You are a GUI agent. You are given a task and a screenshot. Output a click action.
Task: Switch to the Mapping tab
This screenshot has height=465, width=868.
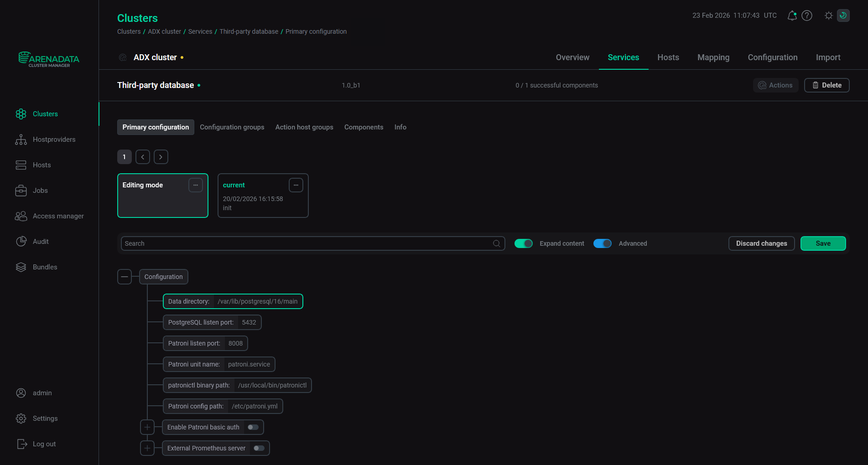tap(713, 57)
